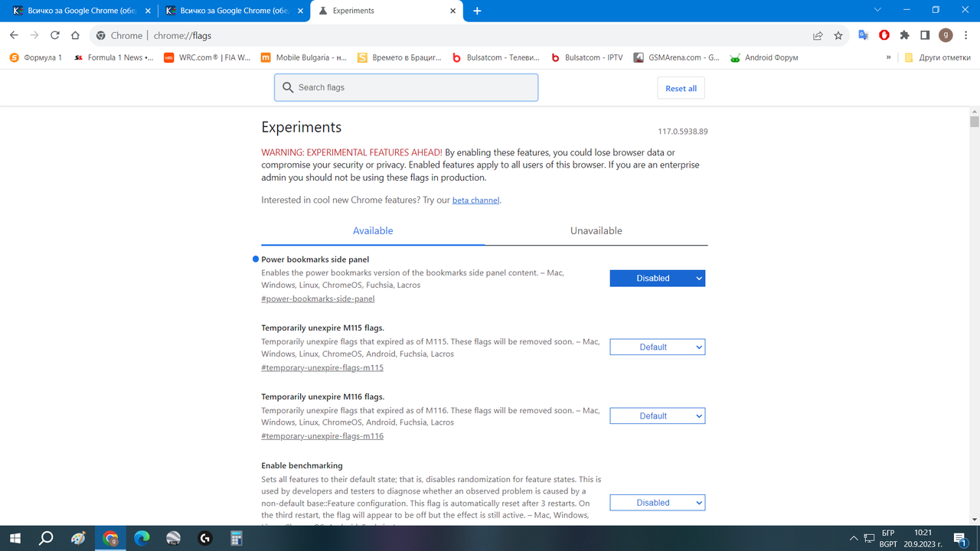Open the Google Translate extension
The image size is (980, 551).
click(864, 35)
